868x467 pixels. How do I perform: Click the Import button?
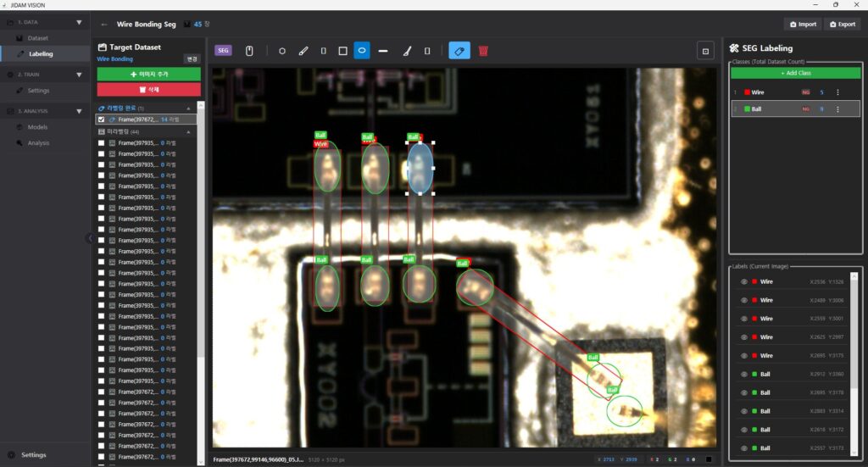coord(804,25)
